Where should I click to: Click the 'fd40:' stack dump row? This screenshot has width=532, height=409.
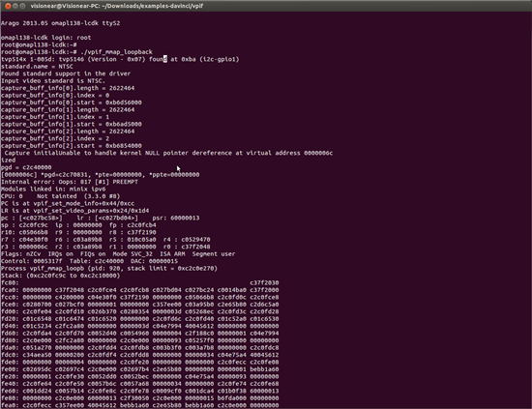tap(140, 326)
